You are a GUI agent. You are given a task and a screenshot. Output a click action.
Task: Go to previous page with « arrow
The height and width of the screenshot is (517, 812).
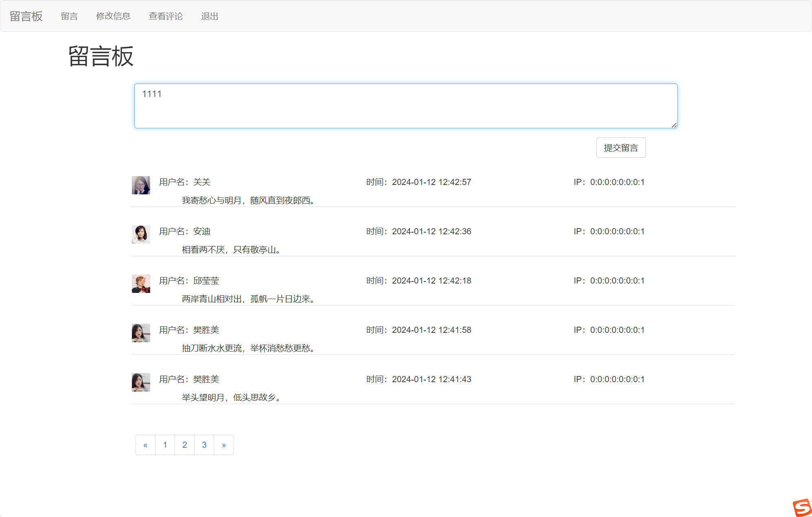coord(145,445)
